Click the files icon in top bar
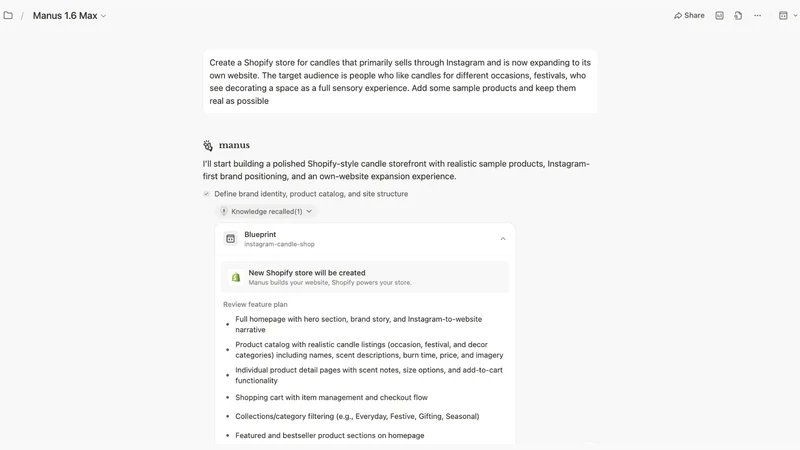The image size is (800, 450). [738, 15]
